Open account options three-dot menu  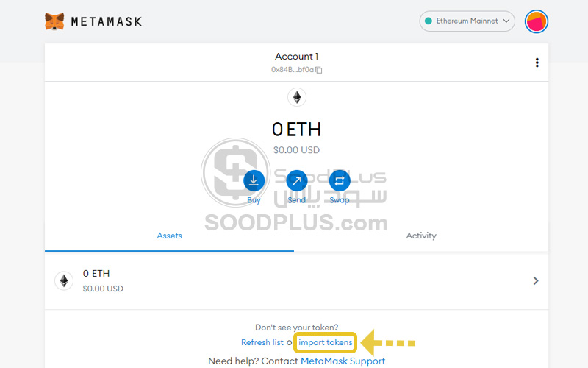coord(537,63)
